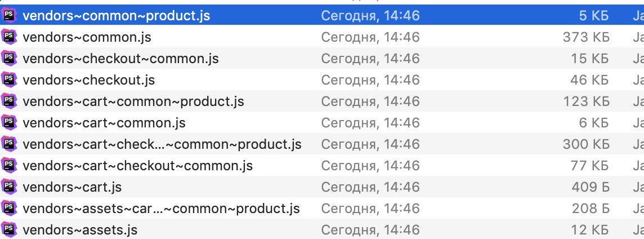This screenshot has width=644, height=239.
Task: Click the 5 КБ size in highlighted row
Action: pos(594,16)
